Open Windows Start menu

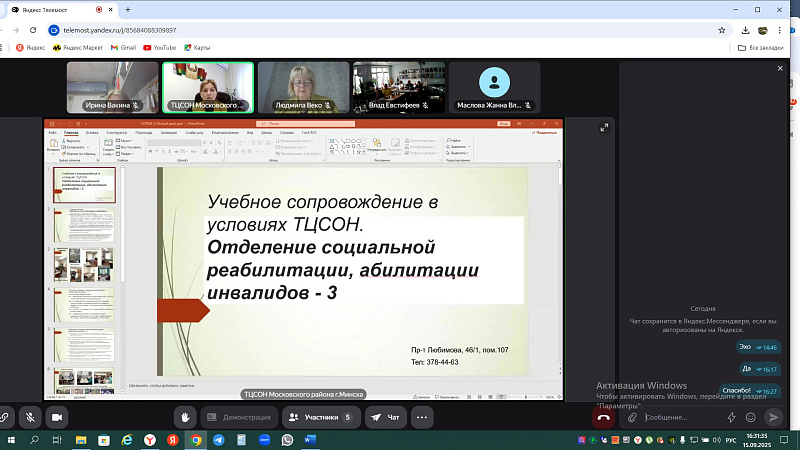[x=11, y=440]
